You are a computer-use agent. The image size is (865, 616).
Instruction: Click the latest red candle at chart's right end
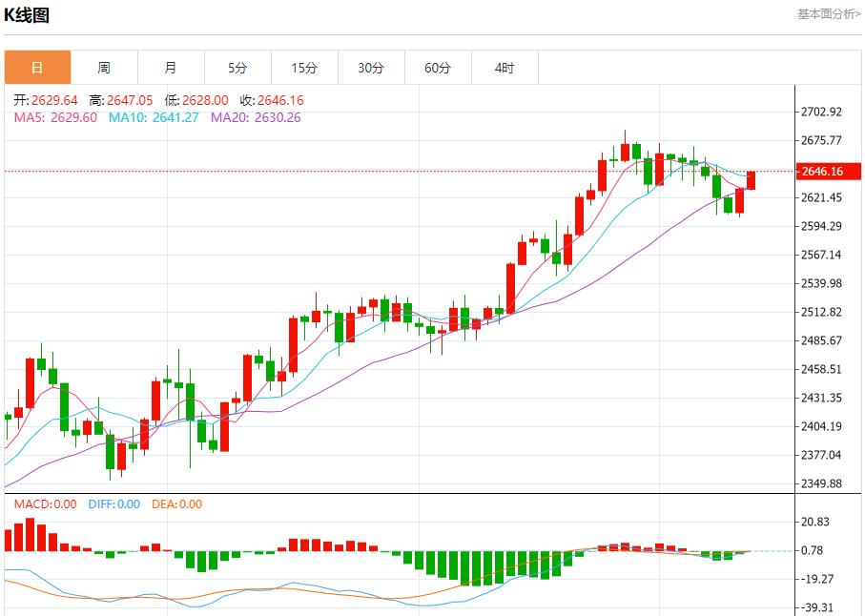(751, 180)
